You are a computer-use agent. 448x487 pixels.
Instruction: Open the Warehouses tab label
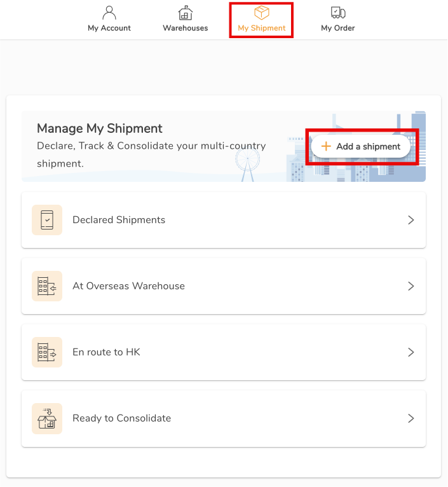pyautogui.click(x=186, y=28)
